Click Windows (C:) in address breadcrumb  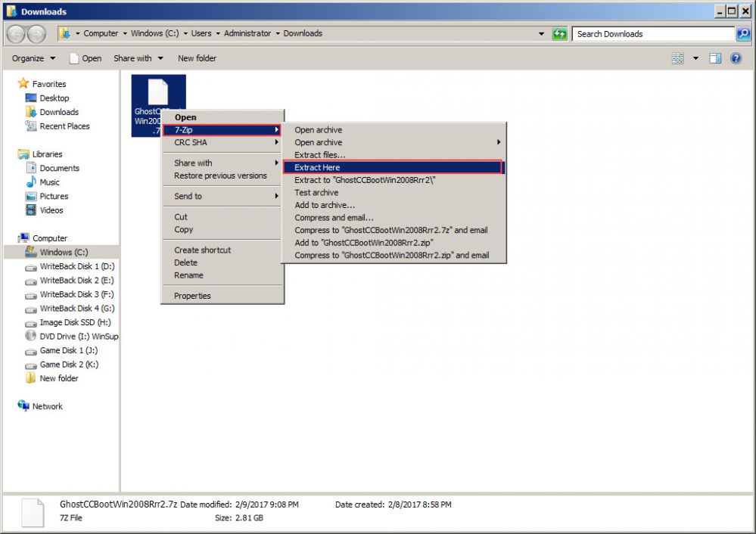(x=155, y=33)
